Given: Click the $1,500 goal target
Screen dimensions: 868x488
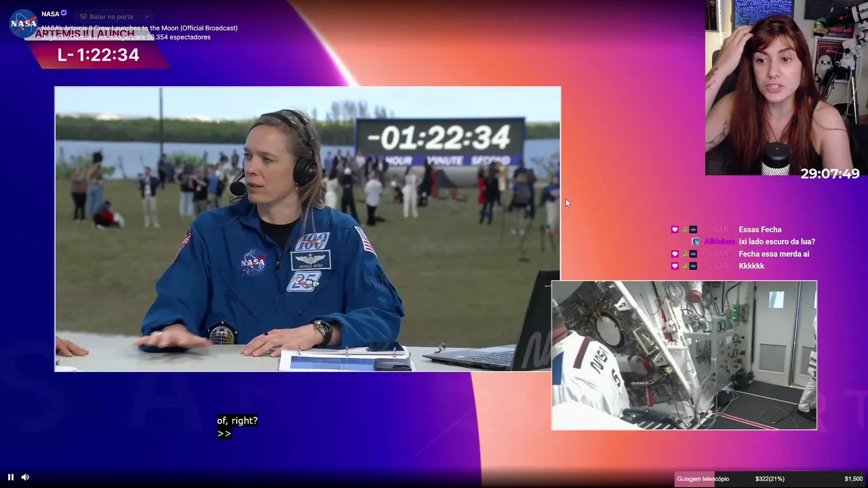Looking at the screenshot, I should [853, 479].
